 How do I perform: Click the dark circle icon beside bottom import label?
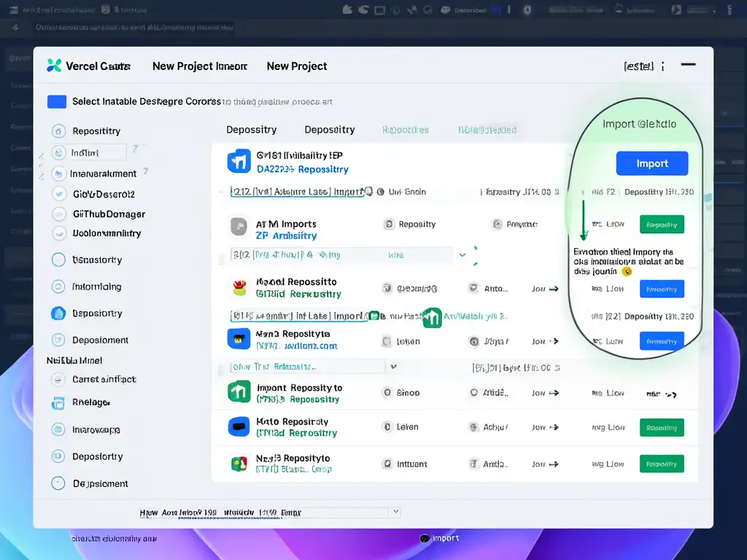pyautogui.click(x=425, y=539)
